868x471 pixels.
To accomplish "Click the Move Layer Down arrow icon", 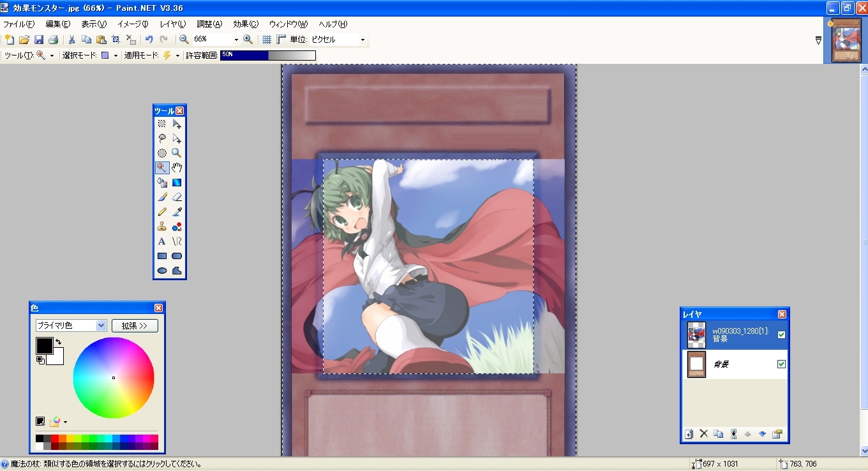I will pos(762,434).
